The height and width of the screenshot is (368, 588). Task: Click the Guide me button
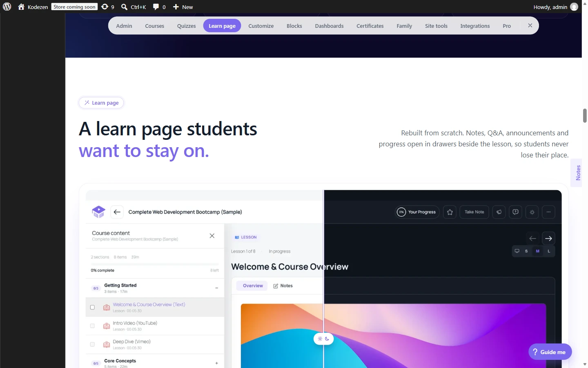click(x=550, y=352)
